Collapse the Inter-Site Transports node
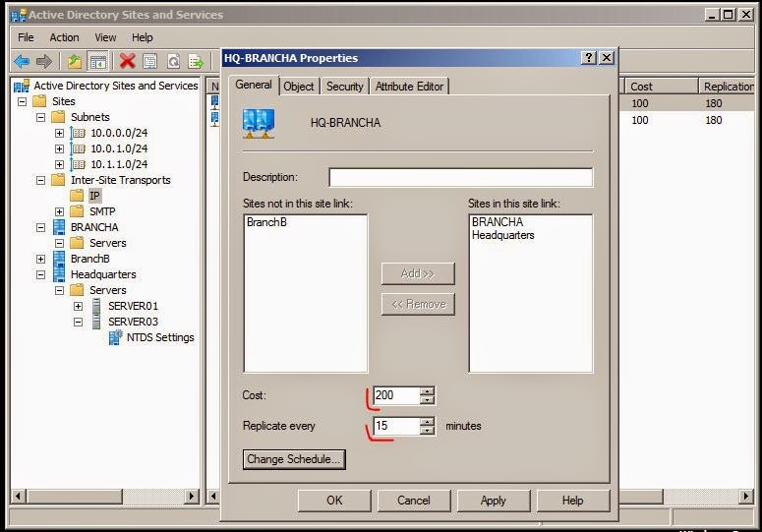This screenshot has height=532, width=762. [x=41, y=180]
